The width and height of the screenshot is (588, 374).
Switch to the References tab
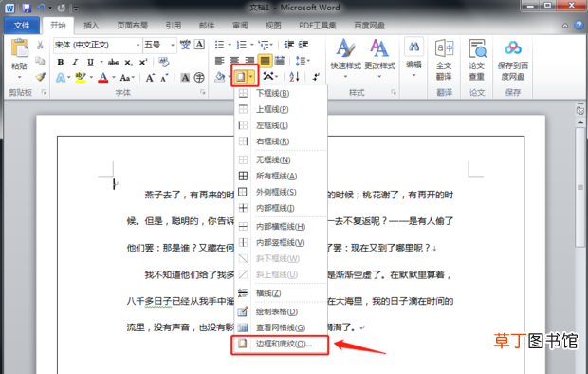pyautogui.click(x=174, y=26)
